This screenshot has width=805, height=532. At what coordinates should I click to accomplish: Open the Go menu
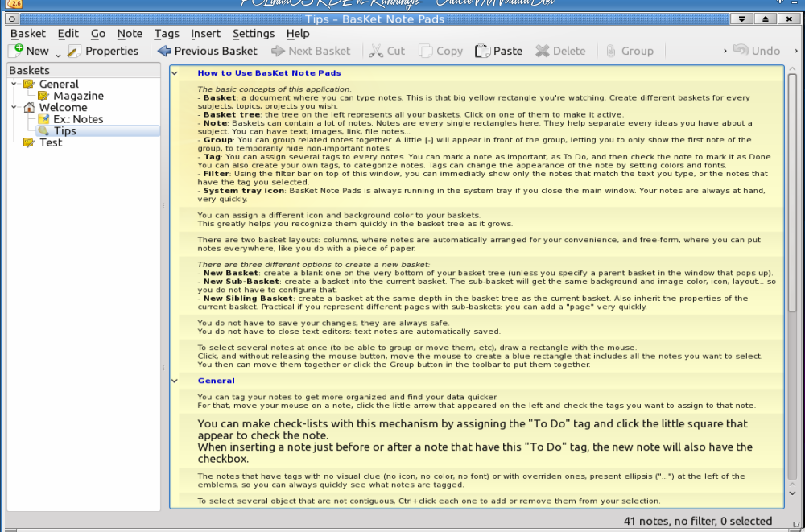pyautogui.click(x=98, y=34)
